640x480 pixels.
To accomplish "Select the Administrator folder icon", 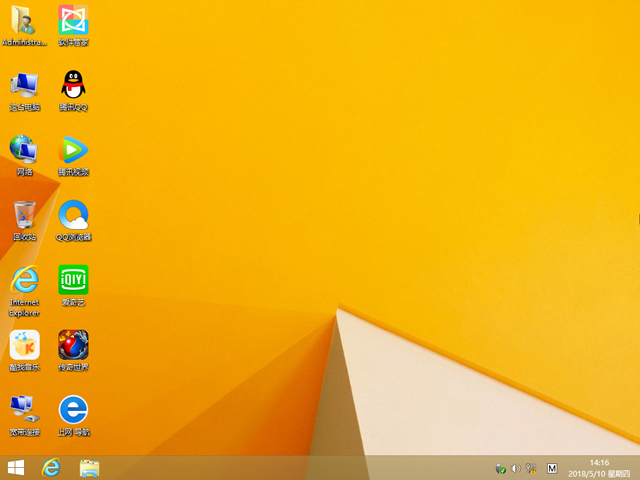I will click(x=24, y=20).
